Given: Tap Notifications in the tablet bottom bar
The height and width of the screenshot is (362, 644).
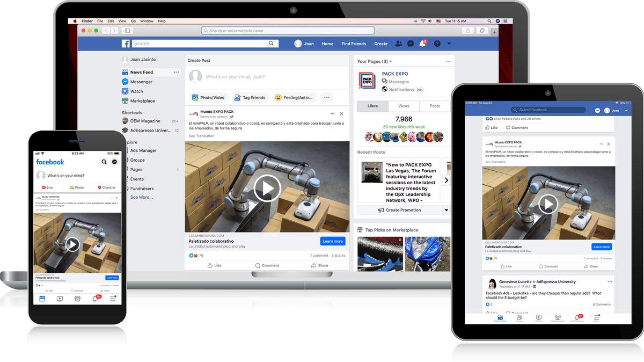Looking at the screenshot, I should (577, 318).
